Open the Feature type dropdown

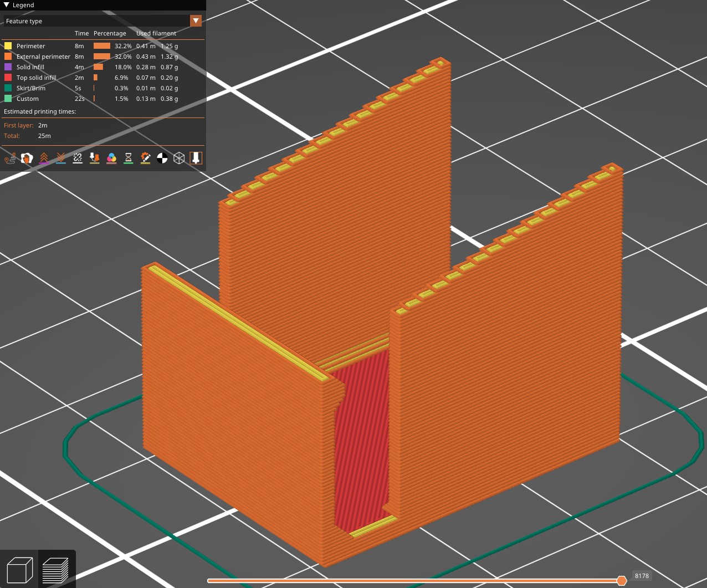pos(103,21)
